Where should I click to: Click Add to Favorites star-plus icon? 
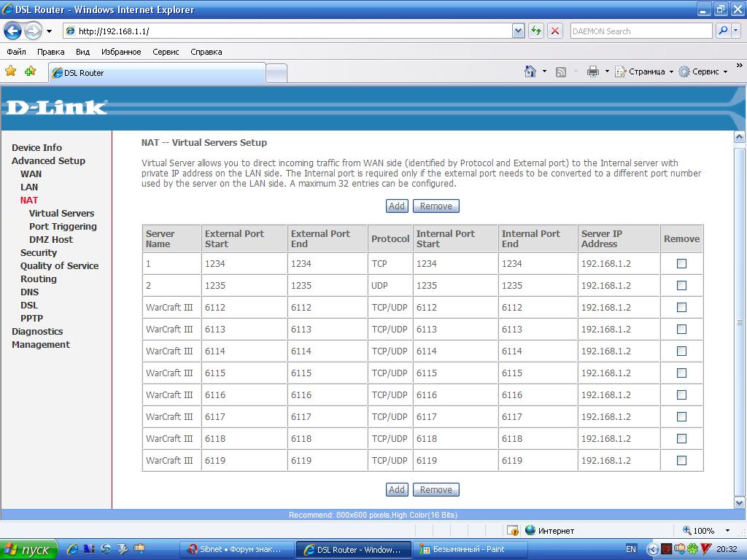point(30,71)
